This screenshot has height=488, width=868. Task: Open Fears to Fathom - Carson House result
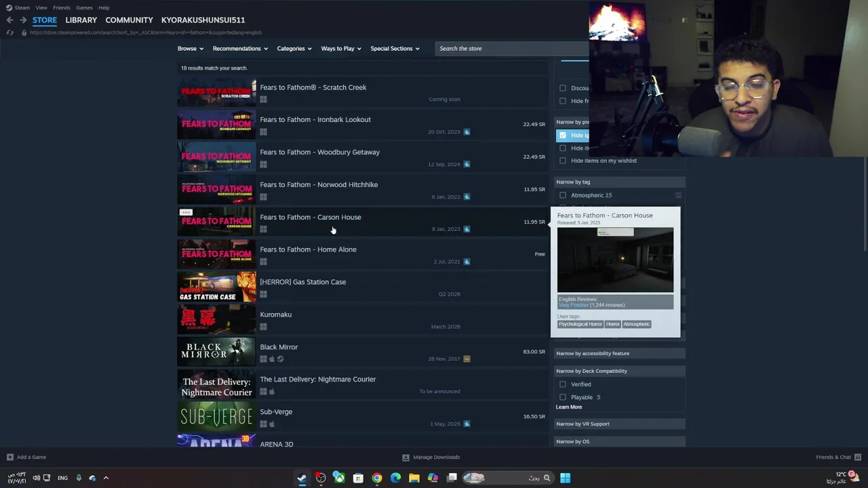tap(361, 222)
